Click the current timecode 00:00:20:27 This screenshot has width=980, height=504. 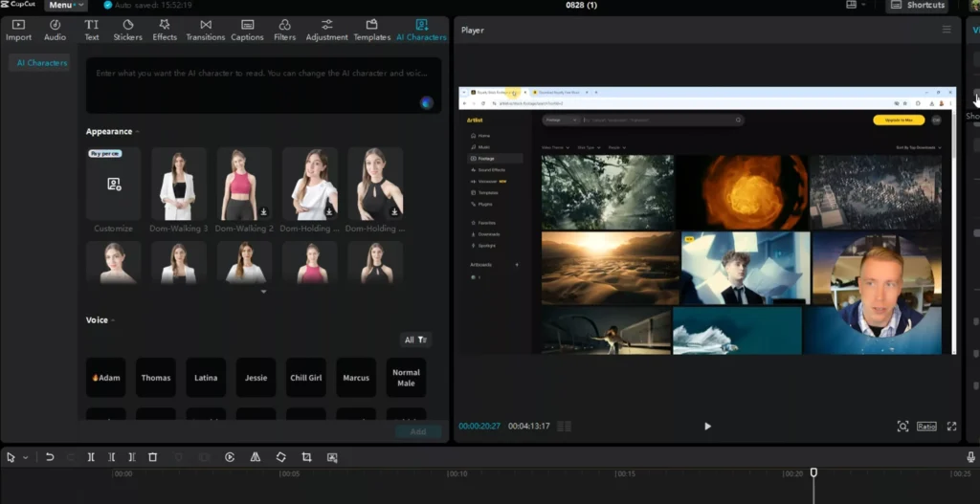point(479,426)
